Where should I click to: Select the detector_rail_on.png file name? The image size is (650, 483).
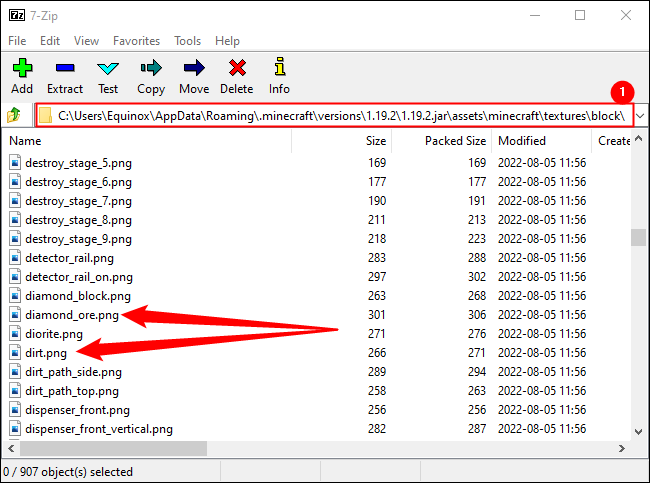tap(79, 277)
